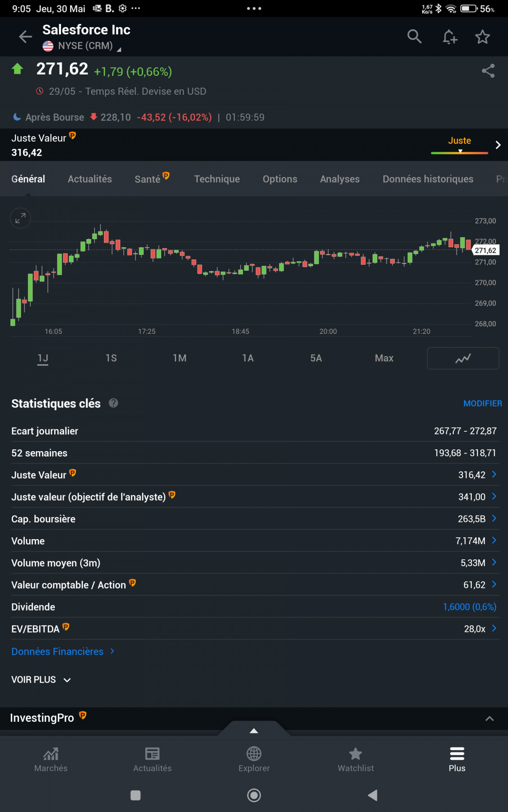This screenshot has width=508, height=812.
Task: Switch to the Actualités tab at top
Action: [x=90, y=179]
